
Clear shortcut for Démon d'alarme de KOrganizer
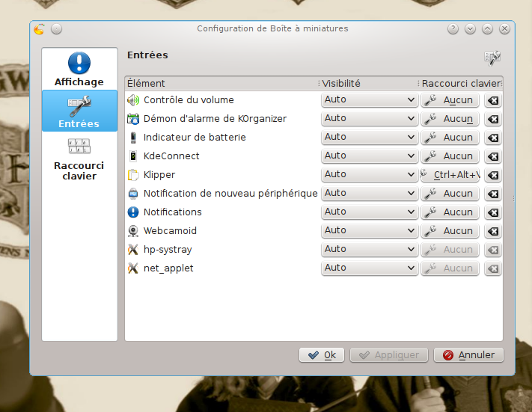493,119
